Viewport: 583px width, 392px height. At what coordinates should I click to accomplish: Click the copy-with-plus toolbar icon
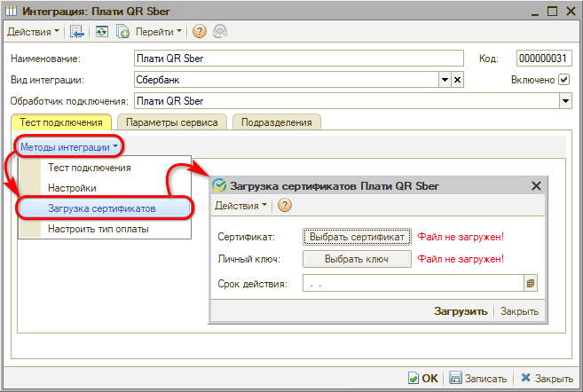pos(122,32)
